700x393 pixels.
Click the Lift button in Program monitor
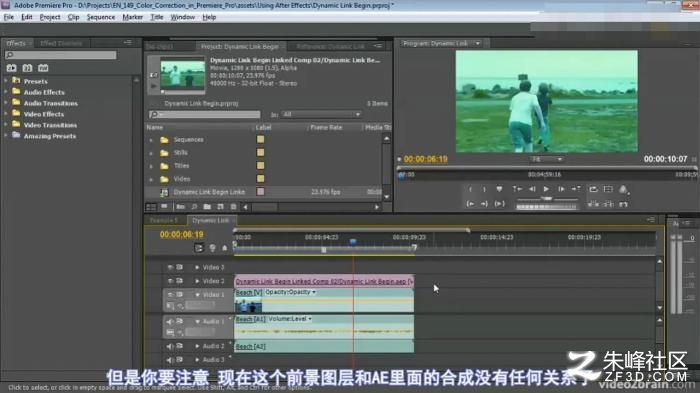pyautogui.click(x=593, y=204)
